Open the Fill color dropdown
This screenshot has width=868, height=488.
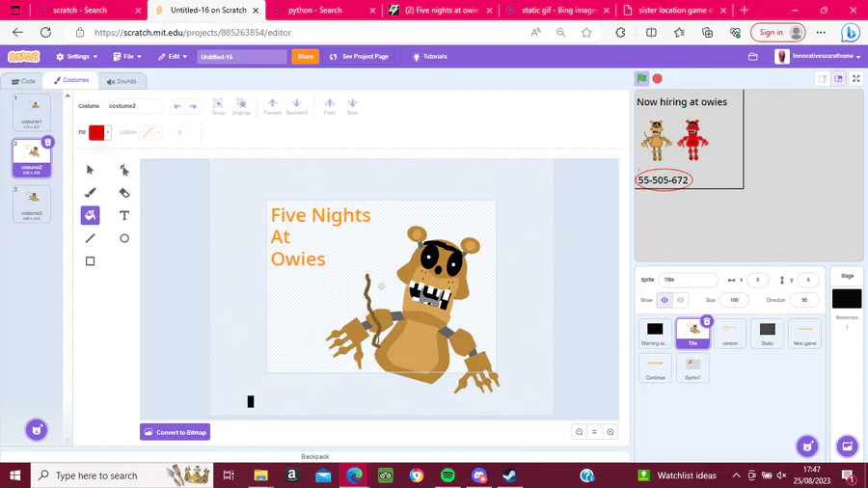[99, 132]
